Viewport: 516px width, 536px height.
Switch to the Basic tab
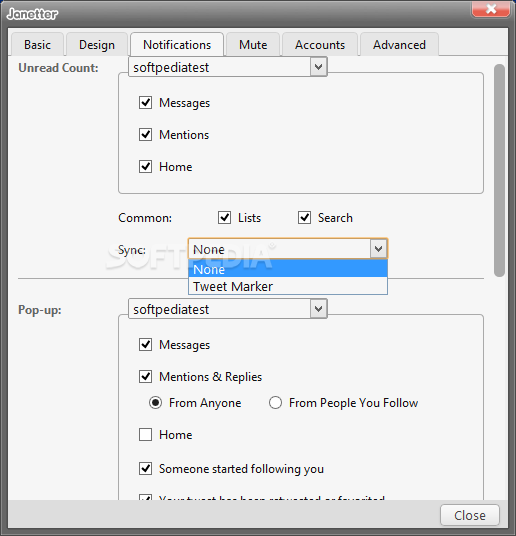click(x=38, y=44)
